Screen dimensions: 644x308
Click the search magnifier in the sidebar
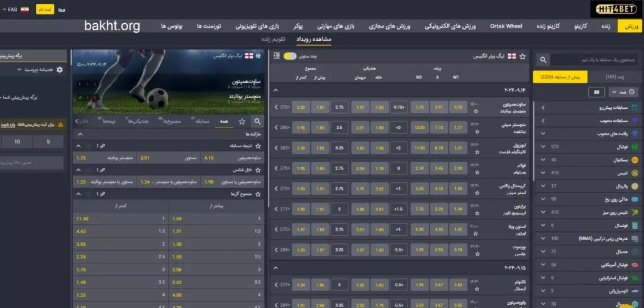tap(543, 60)
